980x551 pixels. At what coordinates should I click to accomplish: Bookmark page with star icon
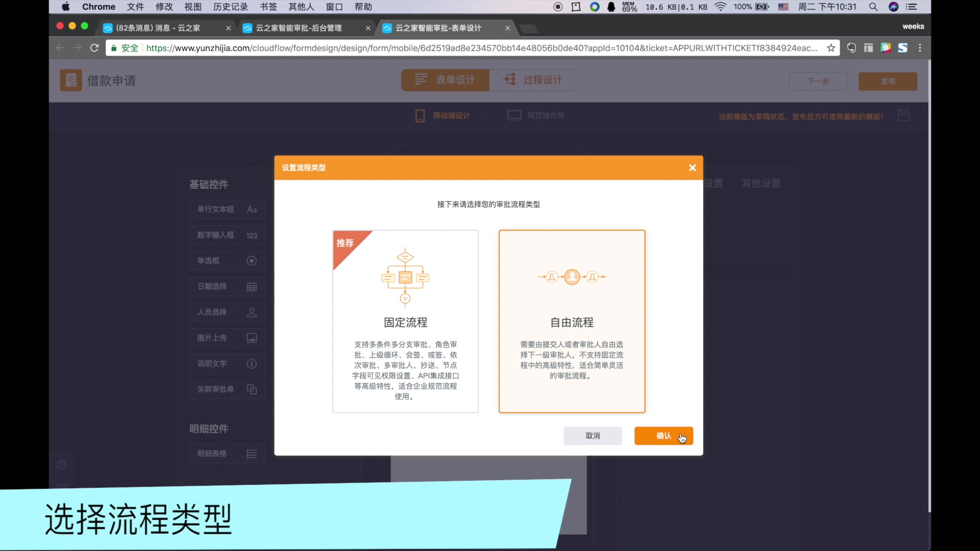coord(831,48)
